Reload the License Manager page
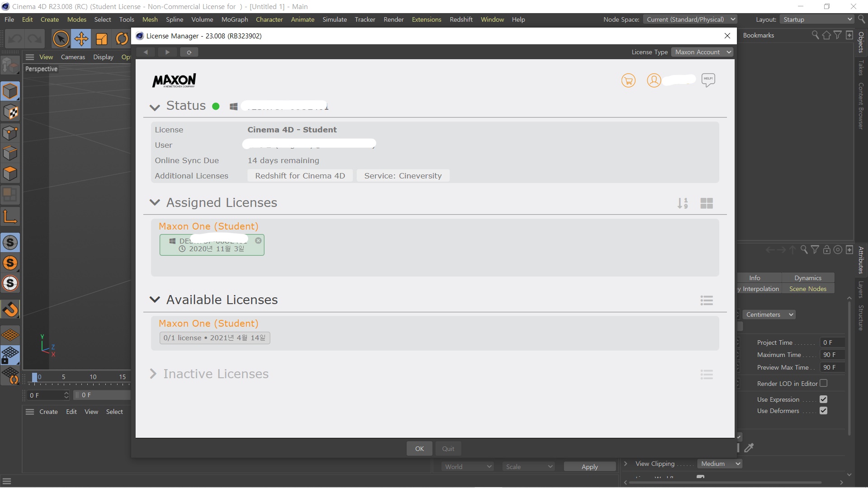Screen dimensions: 868x488 point(189,52)
